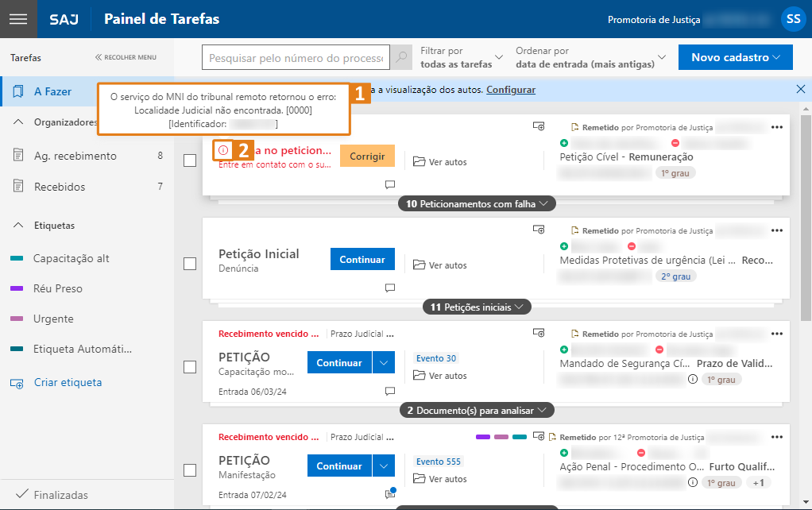Open the Configurar link in the banner
The width and height of the screenshot is (812, 510).
coord(510,90)
